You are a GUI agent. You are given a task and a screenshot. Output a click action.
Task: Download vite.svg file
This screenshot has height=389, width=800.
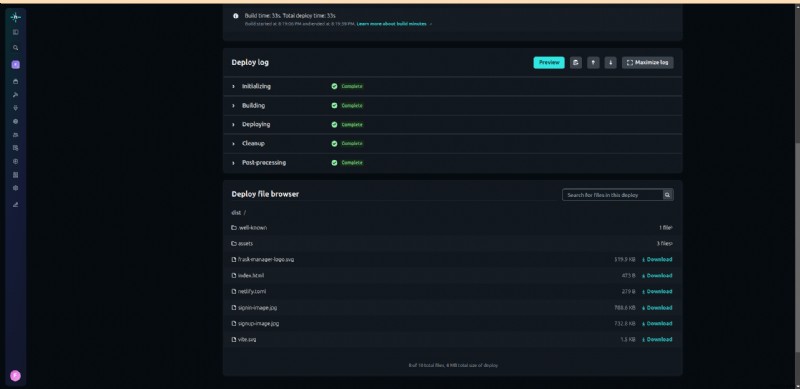point(657,339)
